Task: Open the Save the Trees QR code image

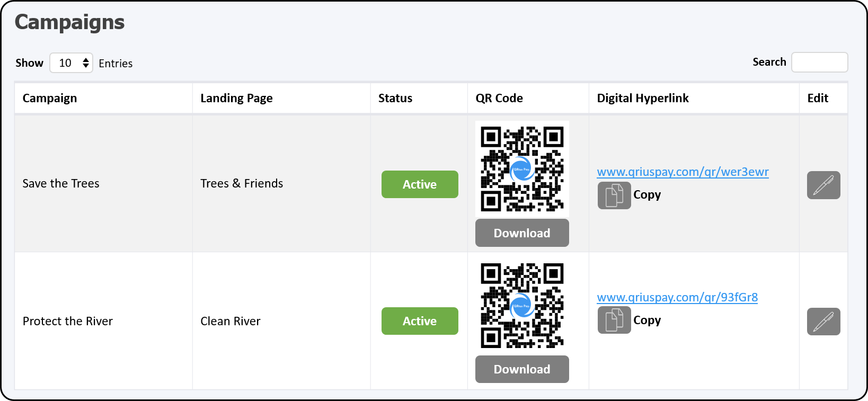Action: click(522, 169)
